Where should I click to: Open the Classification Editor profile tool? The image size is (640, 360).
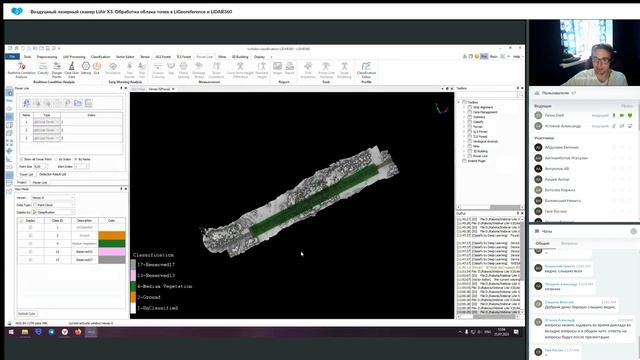[x=366, y=69]
